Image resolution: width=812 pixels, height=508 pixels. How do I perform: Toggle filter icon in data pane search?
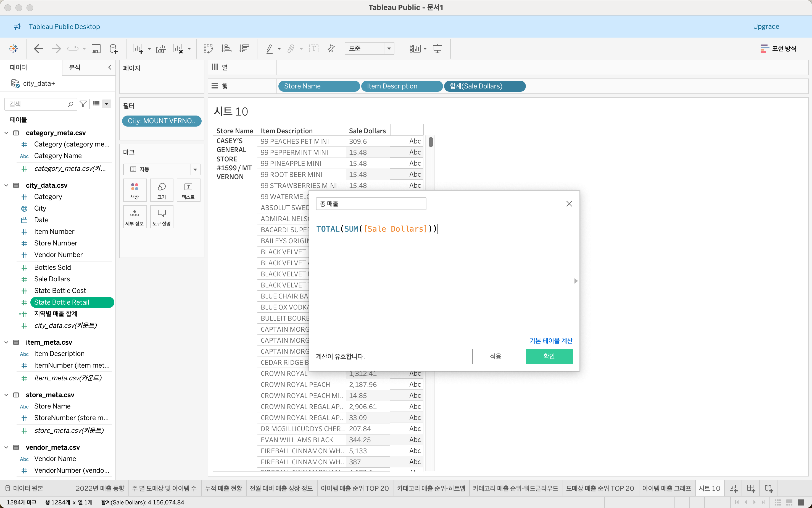click(x=83, y=104)
